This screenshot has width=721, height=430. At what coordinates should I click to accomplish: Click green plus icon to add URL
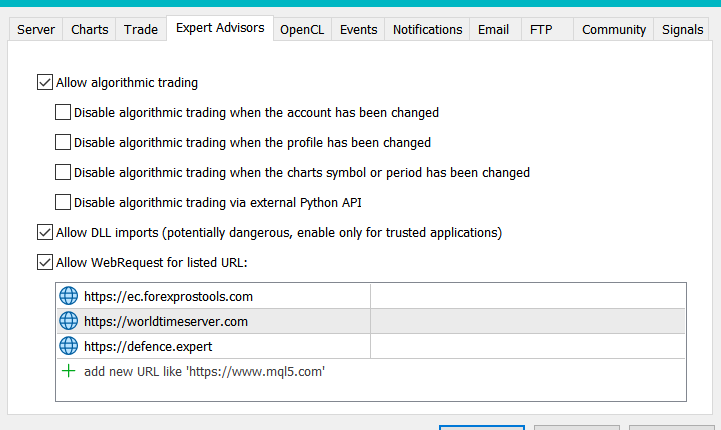coord(68,371)
